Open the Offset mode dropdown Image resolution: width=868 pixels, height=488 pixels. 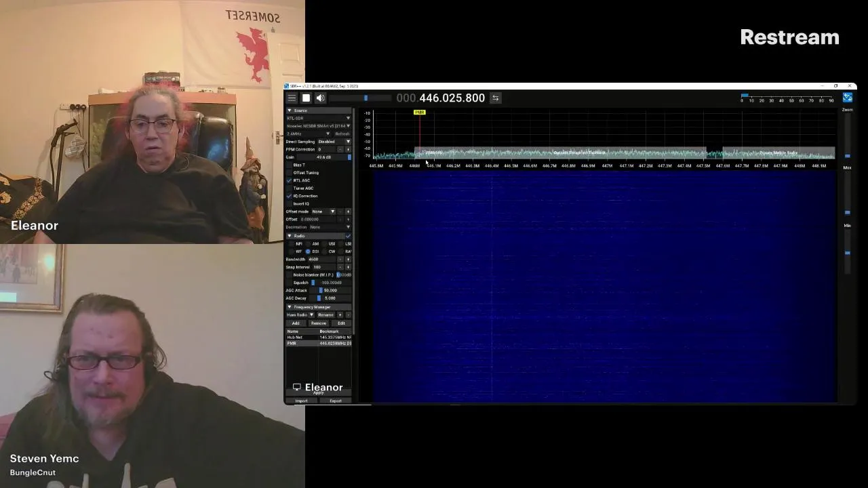point(323,211)
